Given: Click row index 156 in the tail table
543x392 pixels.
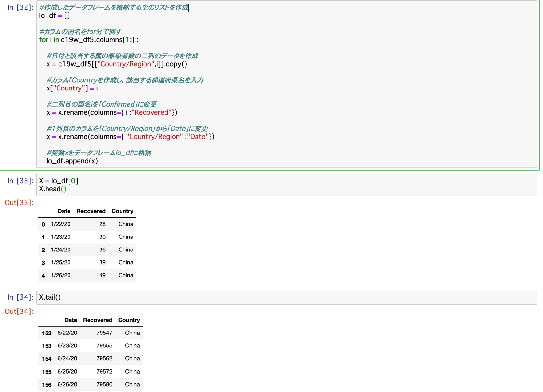Looking at the screenshot, I should coord(47,385).
